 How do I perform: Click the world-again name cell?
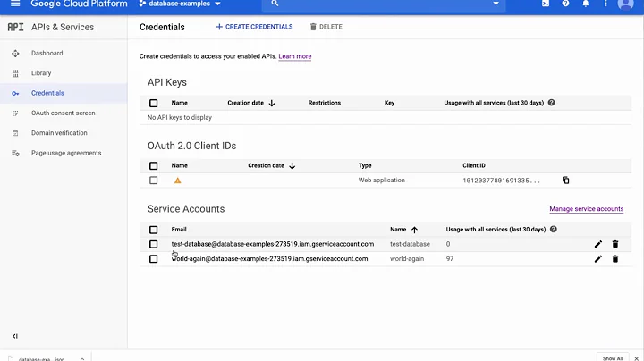(407, 259)
